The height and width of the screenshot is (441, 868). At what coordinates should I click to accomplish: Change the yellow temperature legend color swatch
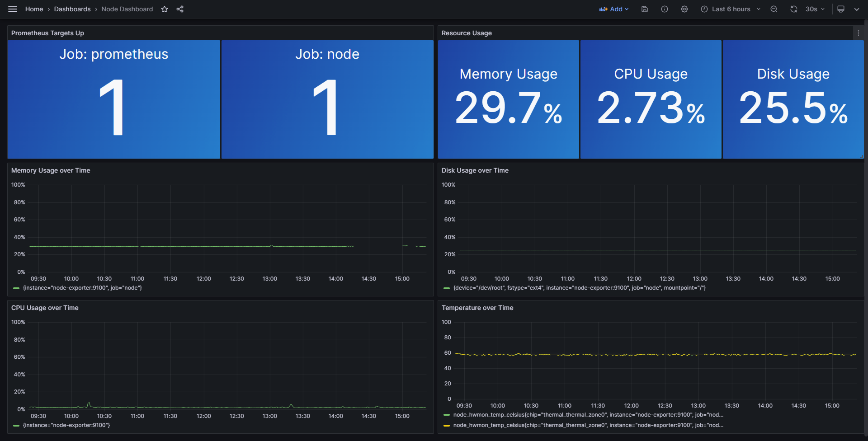pyautogui.click(x=447, y=426)
